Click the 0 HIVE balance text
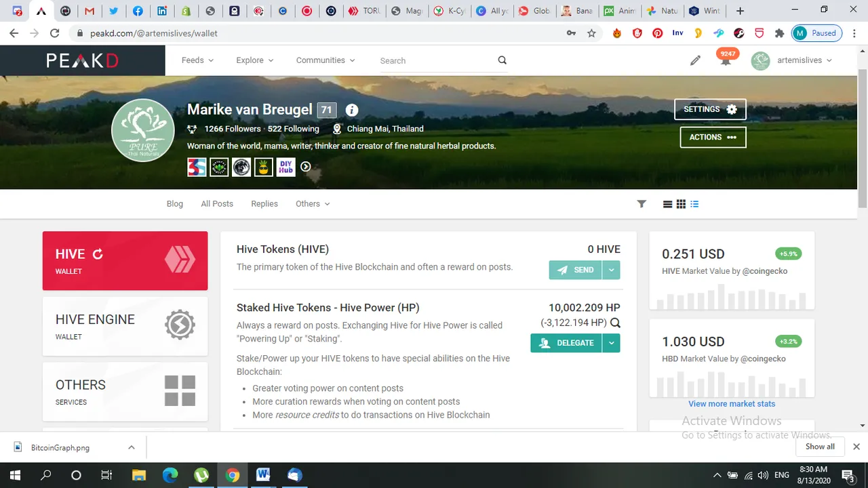868x488 pixels. coord(604,249)
